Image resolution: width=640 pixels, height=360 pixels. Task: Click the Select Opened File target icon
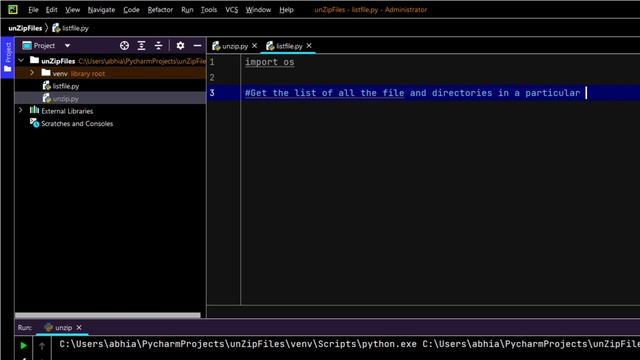124,46
